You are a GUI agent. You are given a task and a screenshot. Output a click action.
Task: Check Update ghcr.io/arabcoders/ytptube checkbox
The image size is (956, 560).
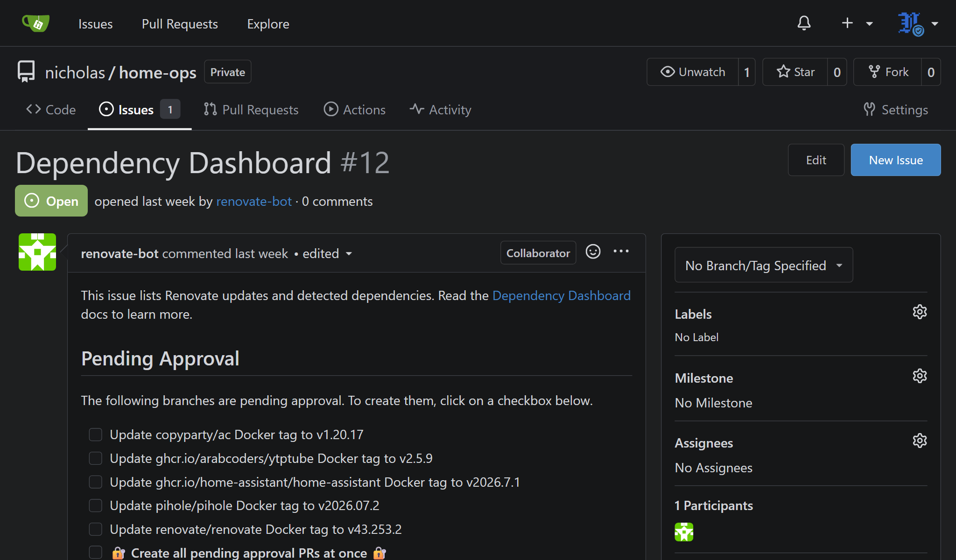click(96, 458)
